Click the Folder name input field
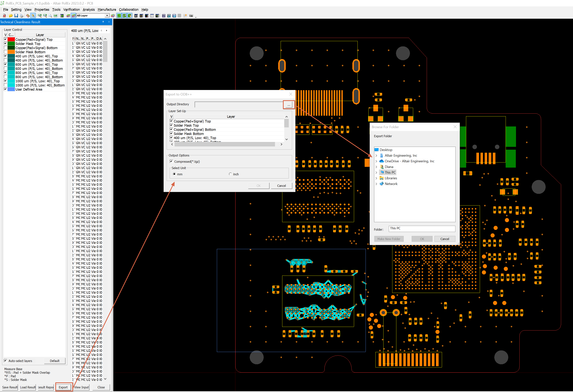The image size is (573, 392). point(422,229)
